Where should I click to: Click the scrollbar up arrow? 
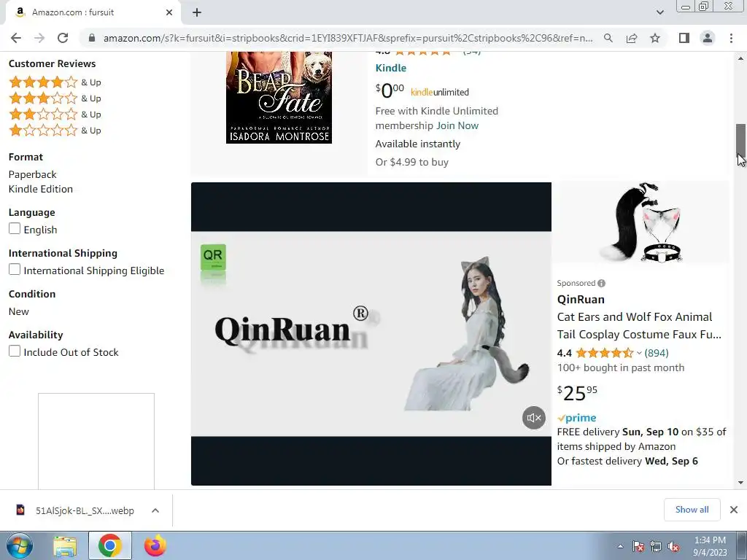point(740,58)
